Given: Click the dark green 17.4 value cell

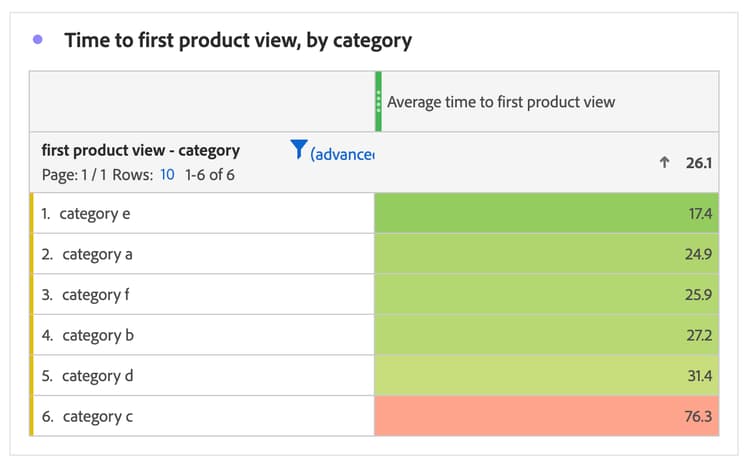Looking at the screenshot, I should pos(546,213).
